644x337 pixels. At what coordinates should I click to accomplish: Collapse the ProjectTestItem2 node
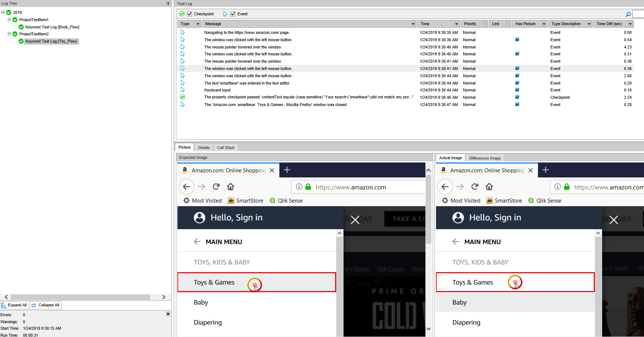[x=9, y=34]
